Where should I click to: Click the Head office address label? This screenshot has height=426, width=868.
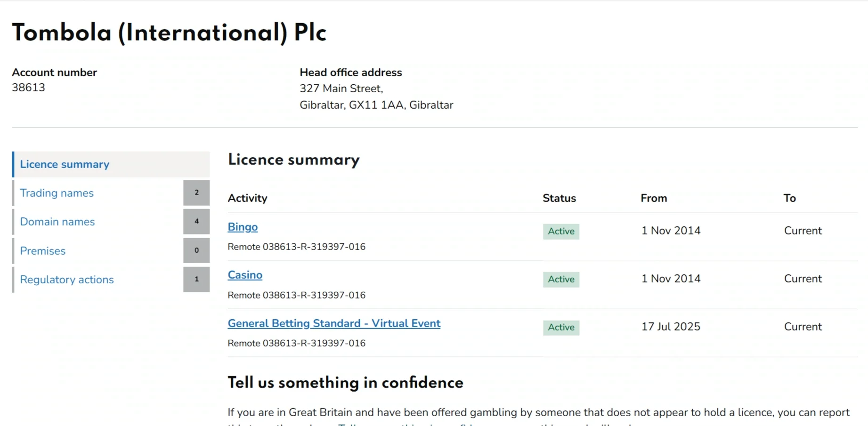(351, 72)
